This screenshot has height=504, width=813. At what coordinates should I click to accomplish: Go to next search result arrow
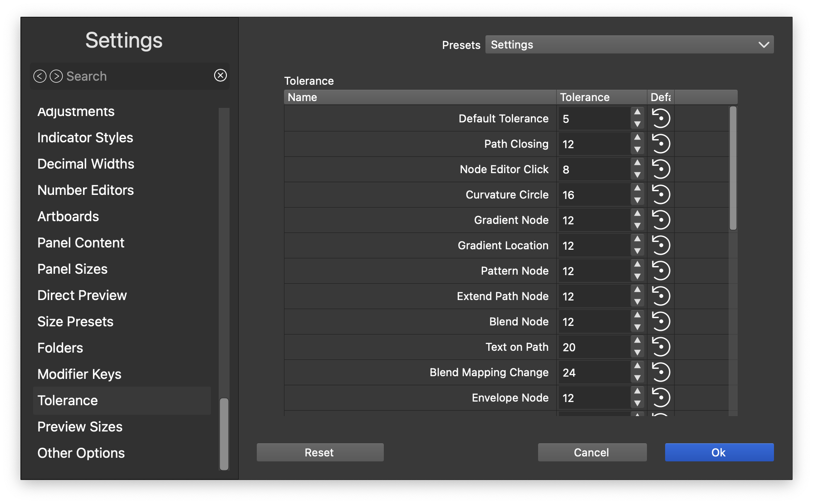pos(56,76)
